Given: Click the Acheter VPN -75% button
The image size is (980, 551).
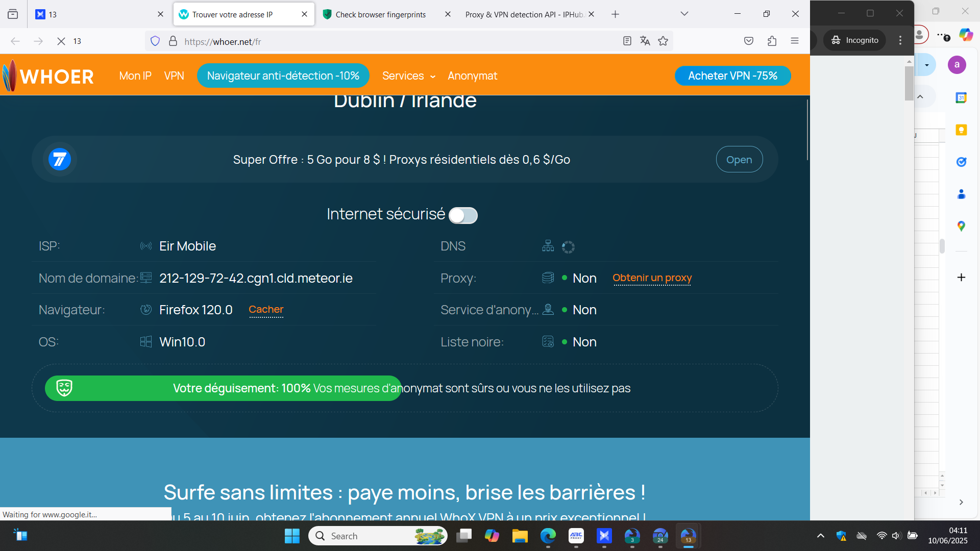Looking at the screenshot, I should click(x=732, y=76).
